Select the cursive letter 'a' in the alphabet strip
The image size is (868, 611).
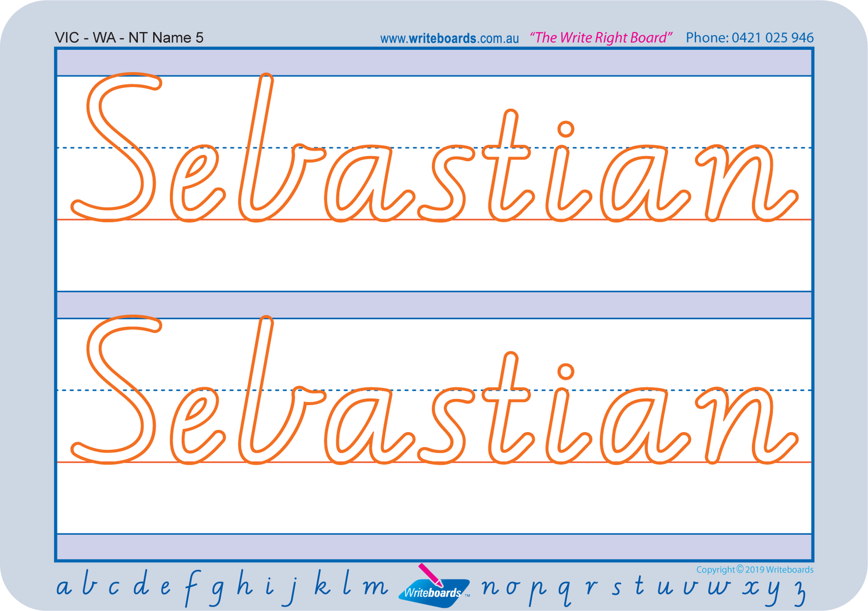point(64,586)
